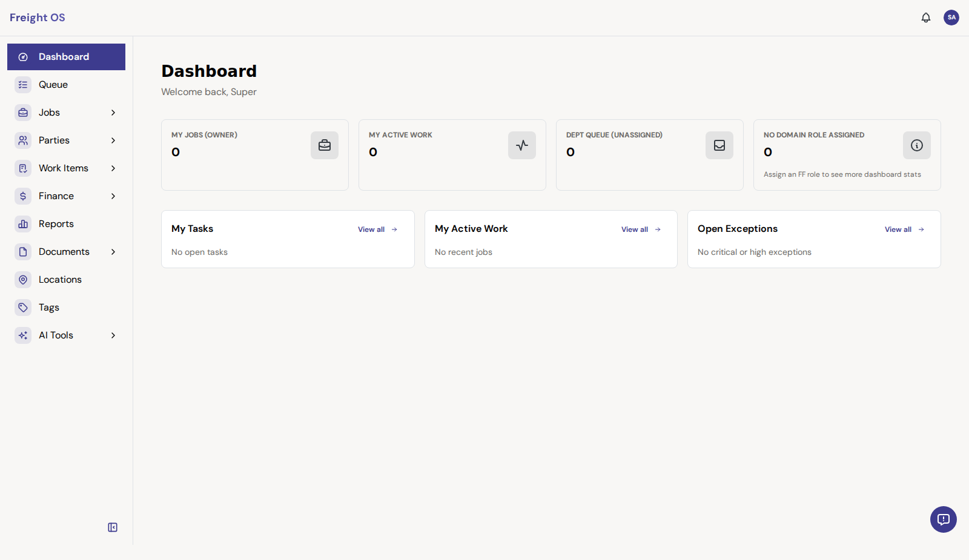Open the Tags section icon
Image resolution: width=969 pixels, height=560 pixels.
tap(22, 307)
